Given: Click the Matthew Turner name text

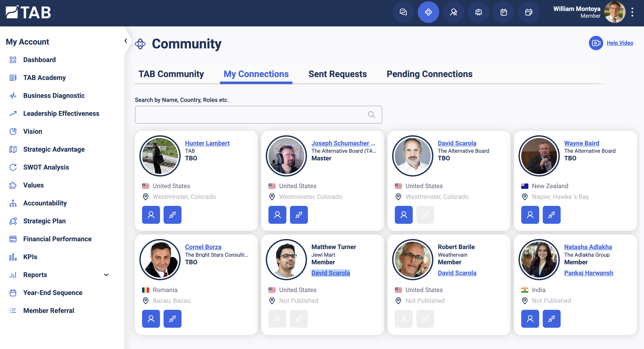Looking at the screenshot, I should pyautogui.click(x=333, y=247).
